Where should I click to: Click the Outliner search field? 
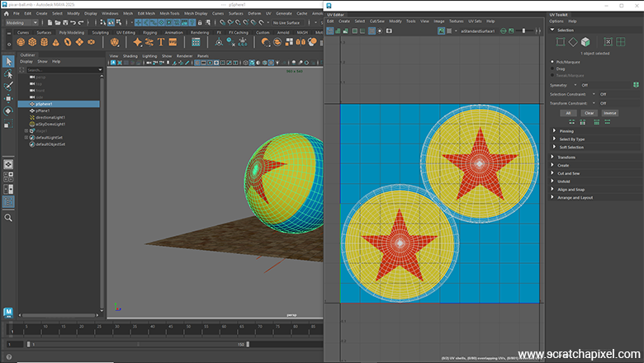pyautogui.click(x=64, y=70)
